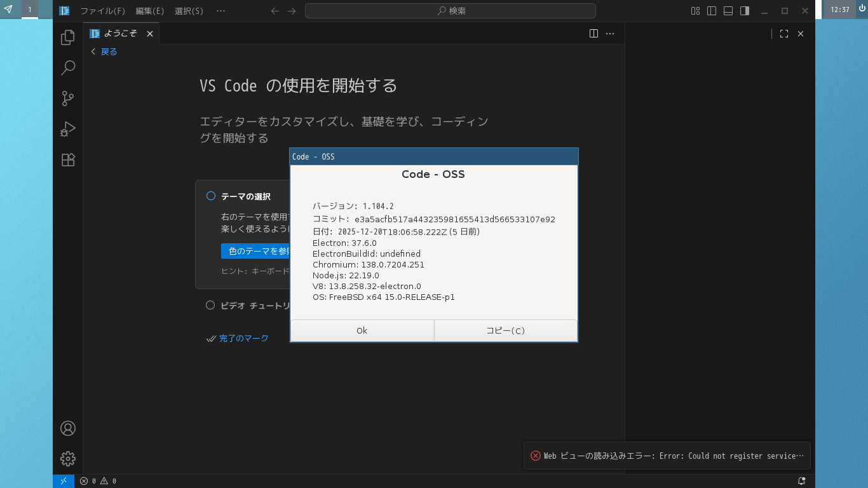This screenshot has width=868, height=488.
Task: Open the ファイル(F) menu
Action: (x=103, y=11)
